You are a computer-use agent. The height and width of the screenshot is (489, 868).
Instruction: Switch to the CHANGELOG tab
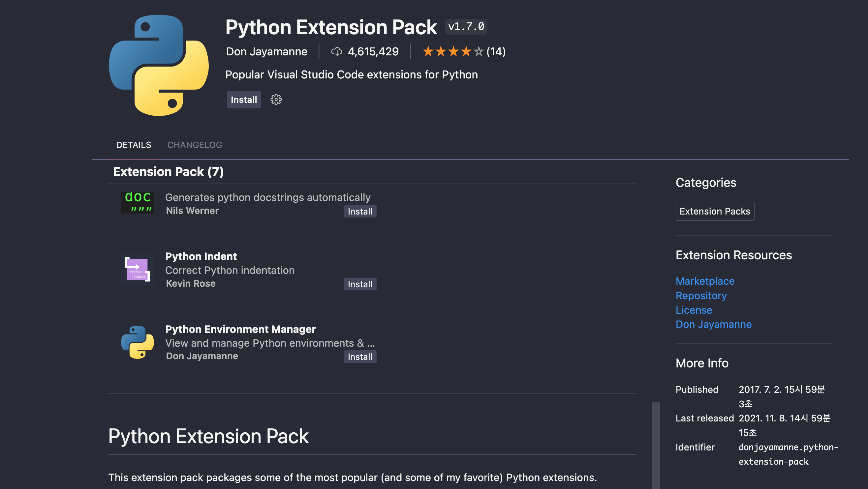click(x=195, y=145)
